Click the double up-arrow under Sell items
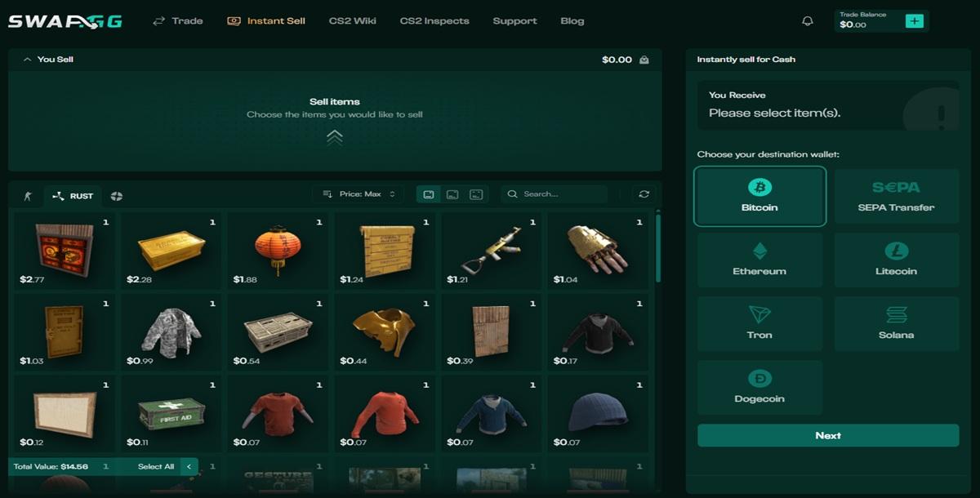 tap(335, 136)
